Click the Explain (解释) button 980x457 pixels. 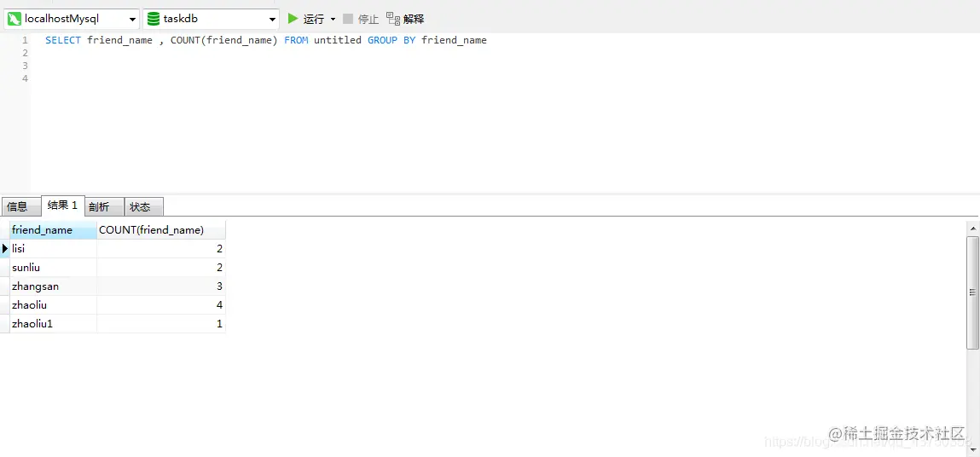(405, 19)
